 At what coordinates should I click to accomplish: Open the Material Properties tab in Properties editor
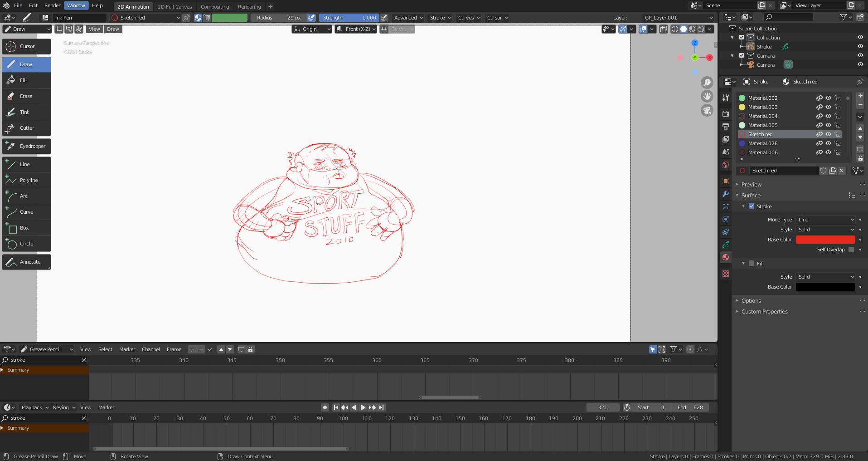coord(726,257)
